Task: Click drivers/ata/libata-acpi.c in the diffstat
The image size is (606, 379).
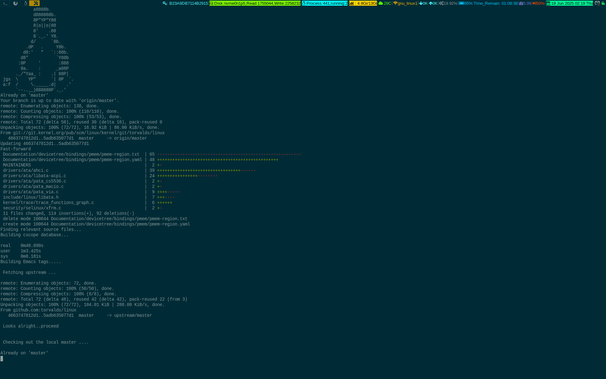Action: [x=34, y=176]
